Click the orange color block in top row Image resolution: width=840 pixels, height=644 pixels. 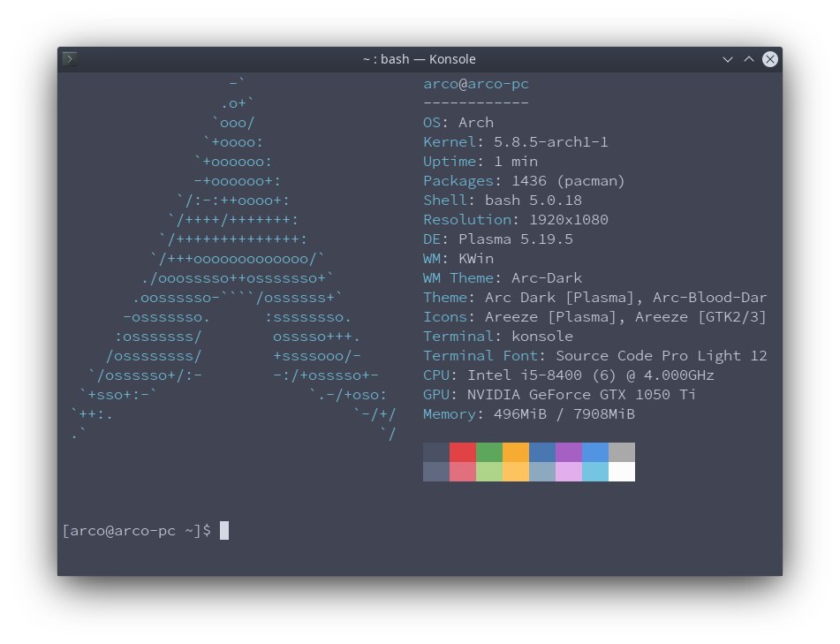tap(516, 452)
